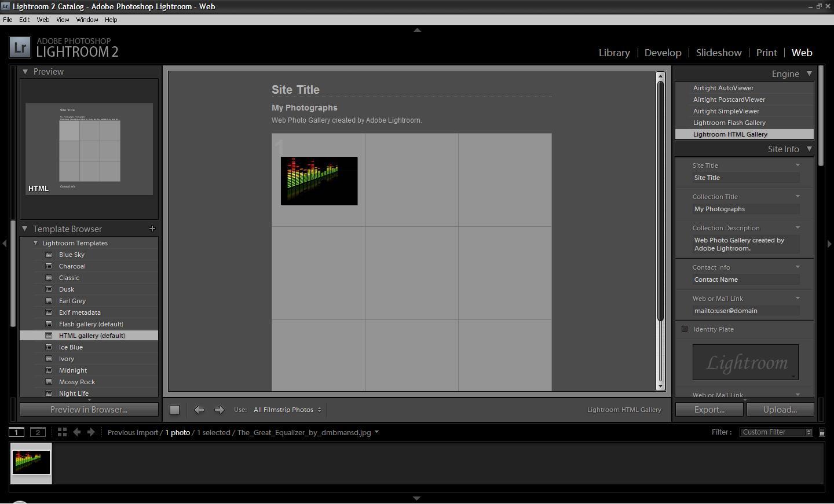
Task: Click the Dusk template icon
Action: click(x=49, y=289)
